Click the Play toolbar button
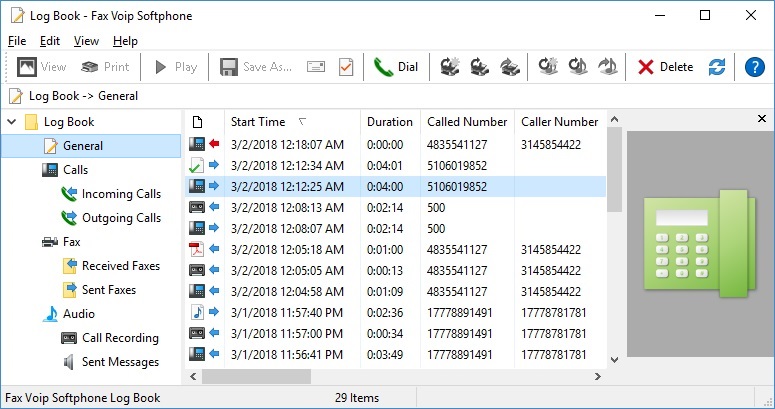 175,67
